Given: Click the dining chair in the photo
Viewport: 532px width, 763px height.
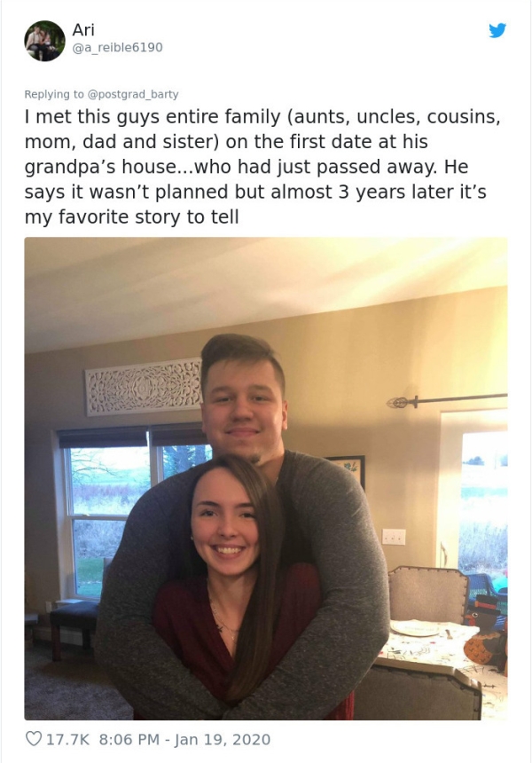Looking at the screenshot, I should pyautogui.click(x=426, y=593).
